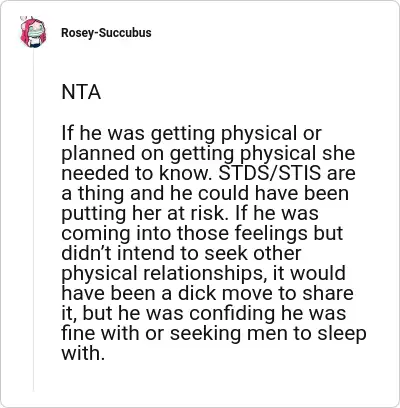Click the line 'fine with or seeking men to sleep'
The height and width of the screenshot is (408, 400).
(214, 334)
